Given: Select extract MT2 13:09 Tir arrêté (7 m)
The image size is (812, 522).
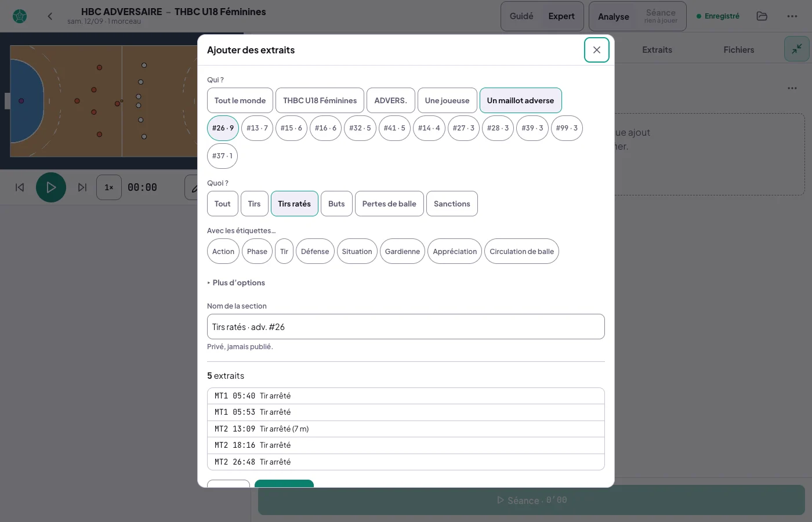Looking at the screenshot, I should 406,429.
